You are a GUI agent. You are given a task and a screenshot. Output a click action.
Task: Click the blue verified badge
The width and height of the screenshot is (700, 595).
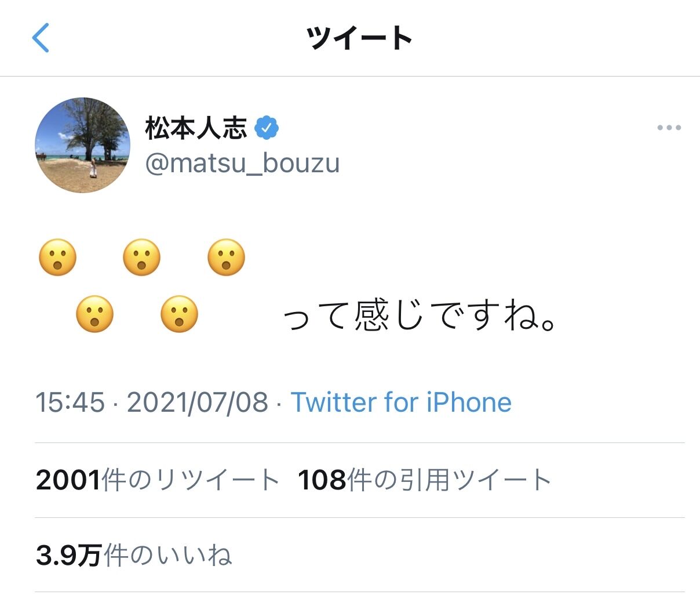tap(267, 128)
